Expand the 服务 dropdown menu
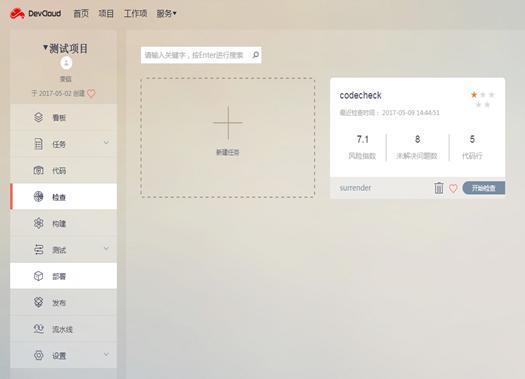525x379 pixels. [166, 13]
